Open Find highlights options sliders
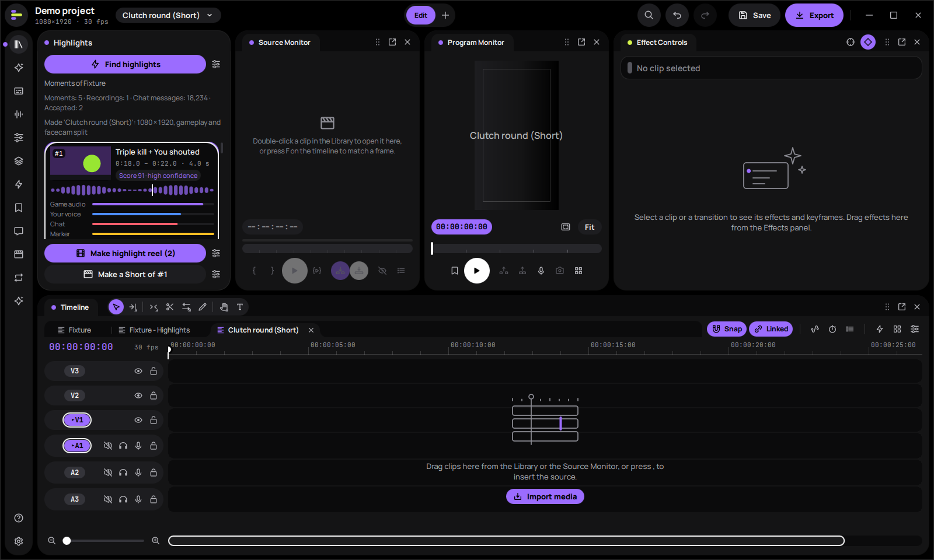This screenshot has height=560, width=934. click(x=216, y=64)
